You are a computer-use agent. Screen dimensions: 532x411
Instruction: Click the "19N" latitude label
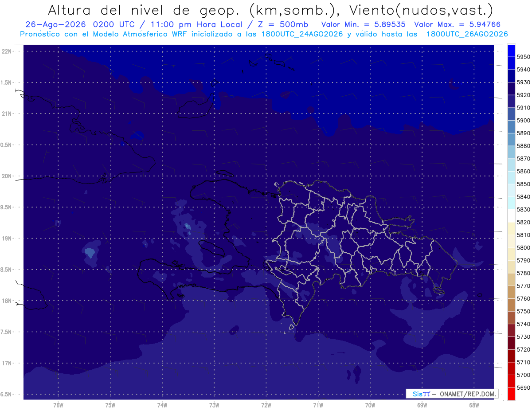[x=7, y=239]
